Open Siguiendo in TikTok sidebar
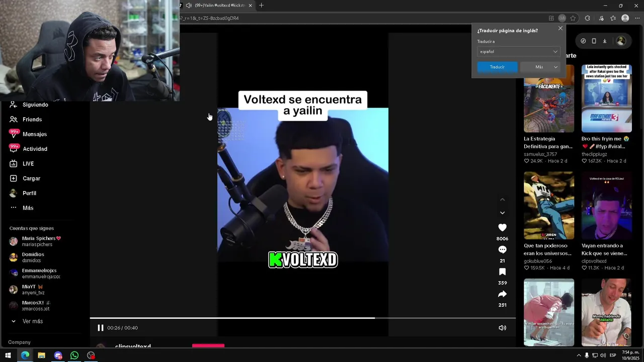This screenshot has width=644, height=362. (29, 105)
